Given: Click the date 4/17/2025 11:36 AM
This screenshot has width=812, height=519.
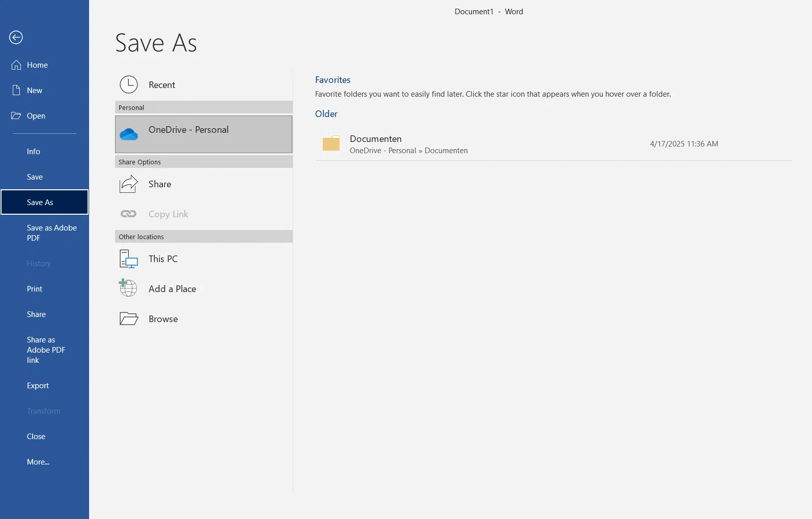Looking at the screenshot, I should click(684, 144).
